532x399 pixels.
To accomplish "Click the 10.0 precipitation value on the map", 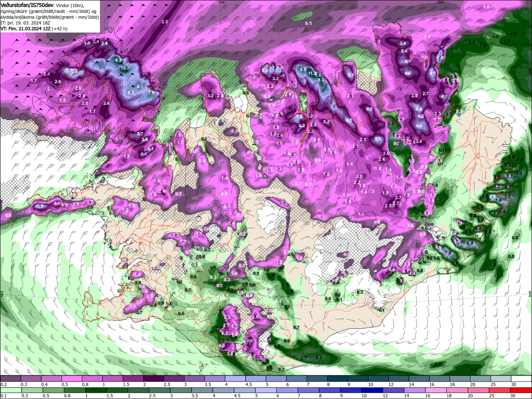I will coord(125,68).
